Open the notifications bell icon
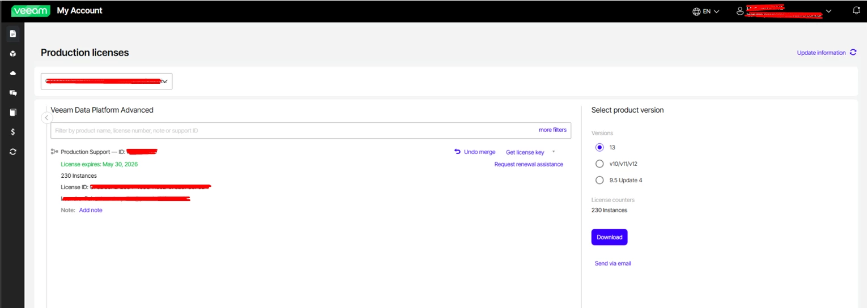Viewport: 868px width, 308px height. [856, 11]
